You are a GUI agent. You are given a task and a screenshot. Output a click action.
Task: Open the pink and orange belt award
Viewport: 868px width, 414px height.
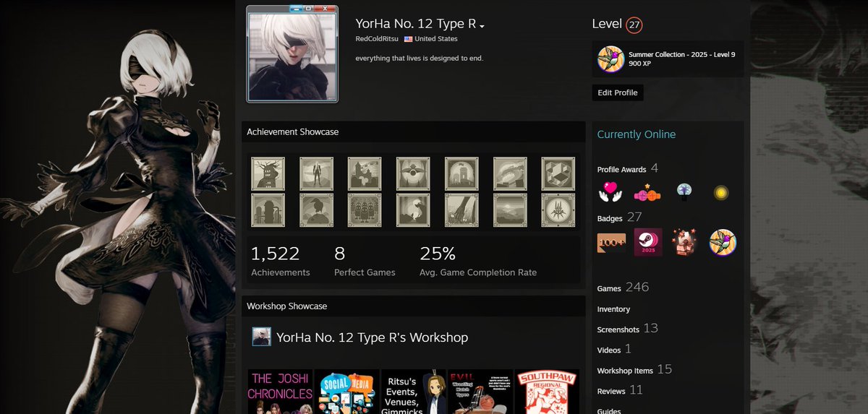[648, 192]
